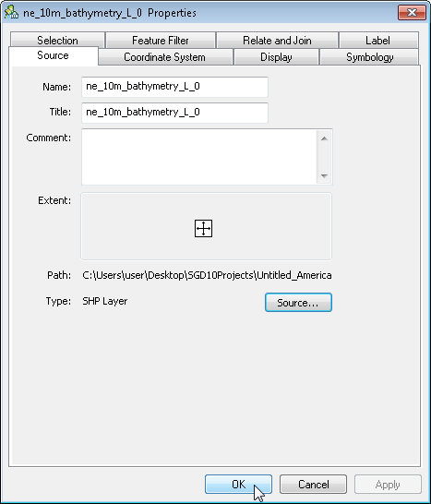Click inside the Comment text area
This screenshot has height=504, width=431.
click(199, 157)
